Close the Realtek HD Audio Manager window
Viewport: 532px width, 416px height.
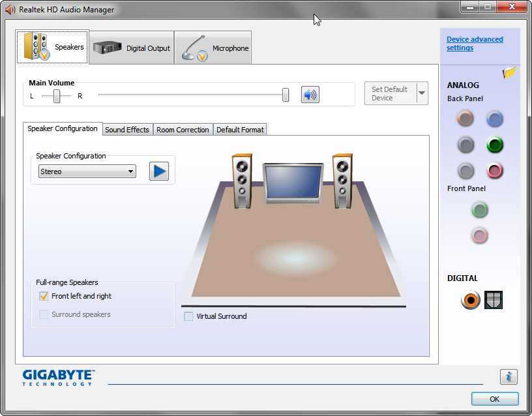tap(512, 7)
